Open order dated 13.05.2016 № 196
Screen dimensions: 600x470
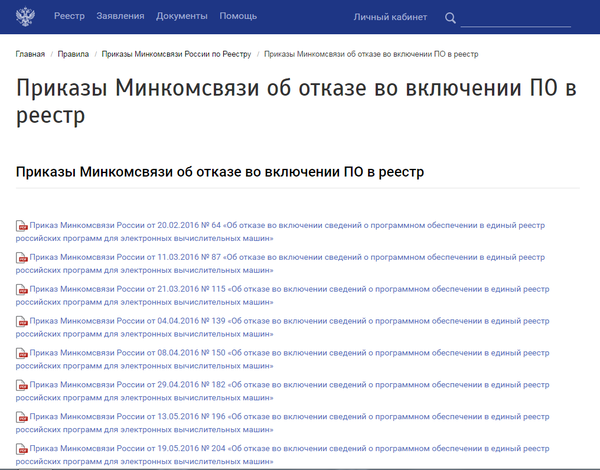pos(282,423)
